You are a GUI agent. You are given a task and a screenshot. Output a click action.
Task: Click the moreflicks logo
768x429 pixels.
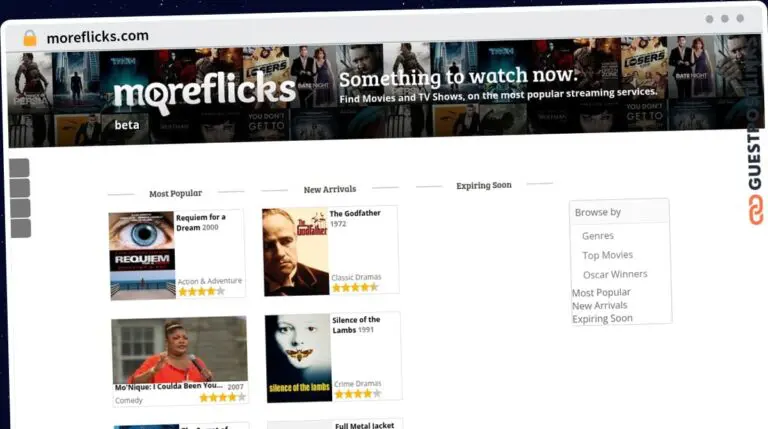pos(205,92)
